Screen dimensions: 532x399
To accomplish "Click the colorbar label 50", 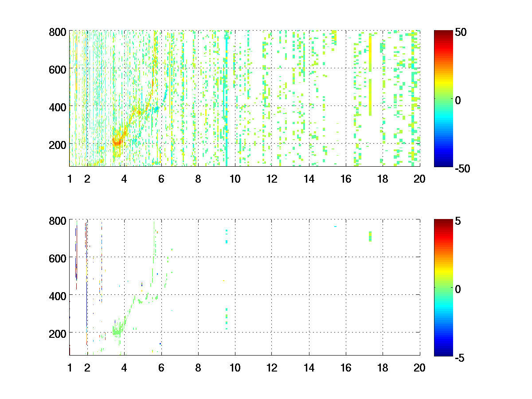I will click(x=461, y=32).
